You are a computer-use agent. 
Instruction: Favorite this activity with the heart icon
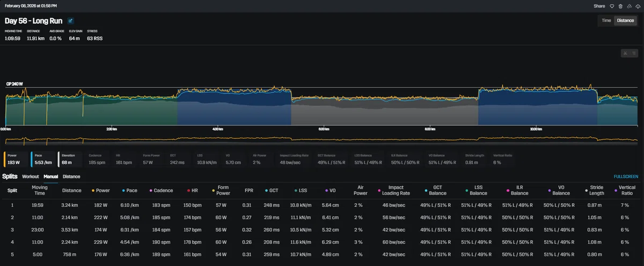pyautogui.click(x=612, y=6)
